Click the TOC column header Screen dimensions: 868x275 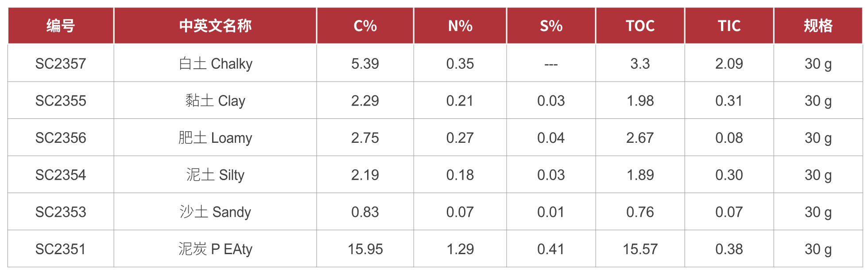[640, 26]
